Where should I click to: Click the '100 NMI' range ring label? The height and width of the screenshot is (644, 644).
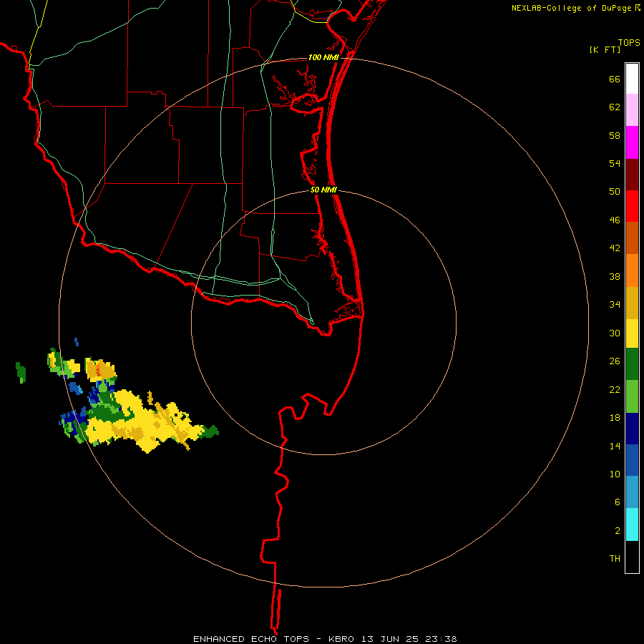323,57
